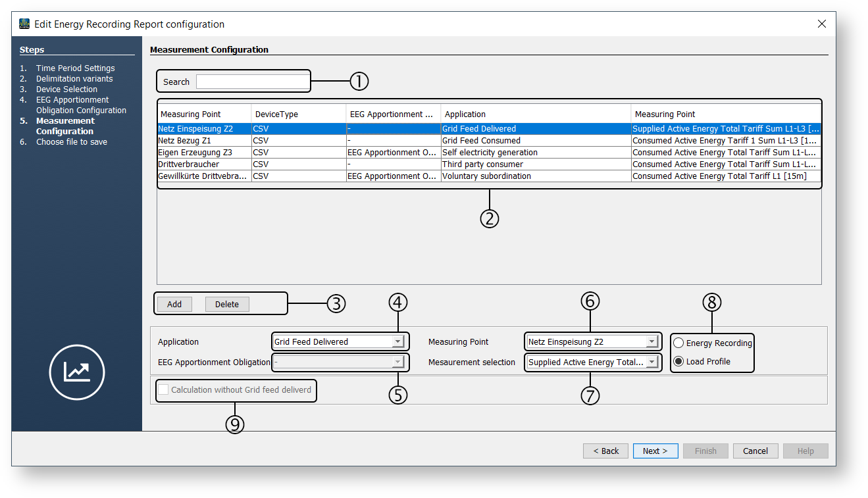Screen dimensions: 868x498
Task: Go to the Next step
Action: (655, 451)
